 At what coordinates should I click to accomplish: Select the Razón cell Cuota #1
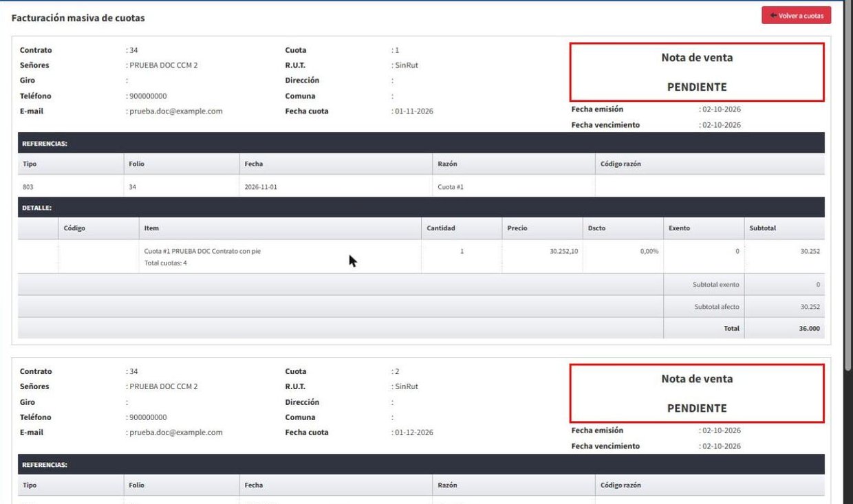coord(451,187)
